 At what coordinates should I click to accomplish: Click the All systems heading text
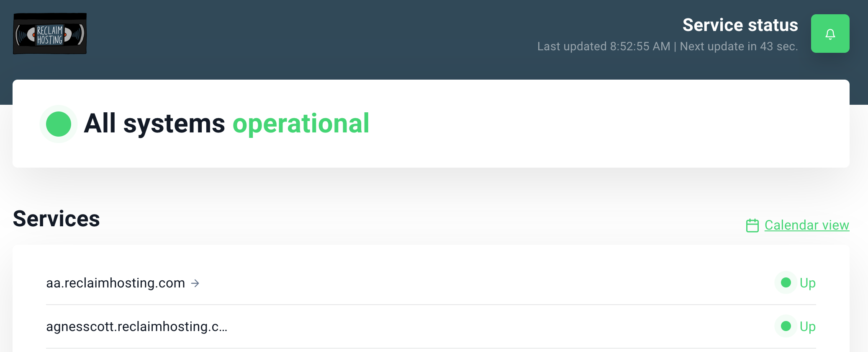(x=154, y=124)
